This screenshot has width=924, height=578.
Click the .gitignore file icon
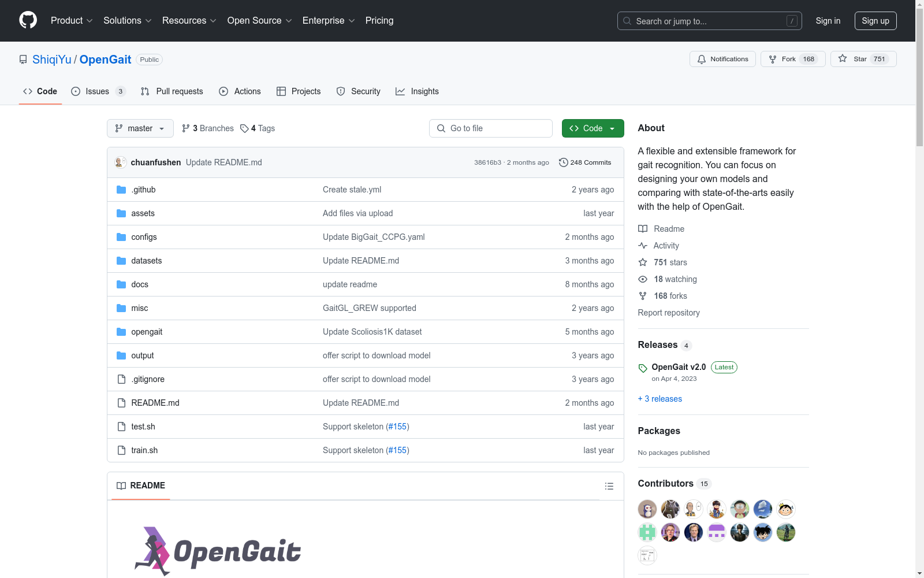click(121, 379)
